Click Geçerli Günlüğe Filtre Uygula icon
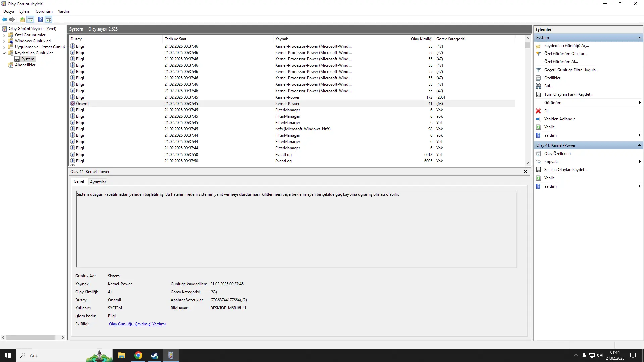Image resolution: width=644 pixels, height=362 pixels. [x=538, y=70]
